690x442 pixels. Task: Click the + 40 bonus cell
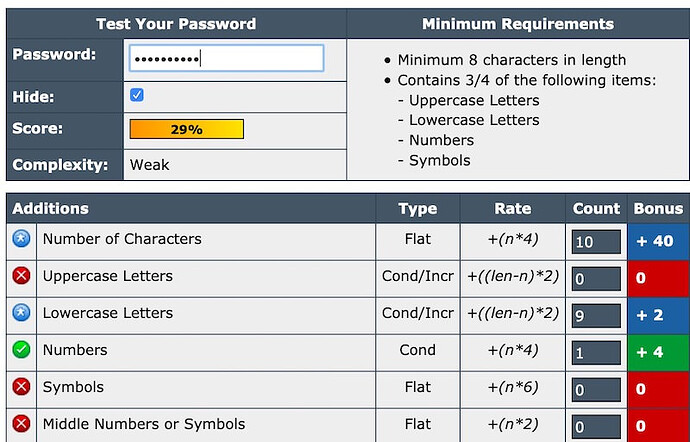pos(659,241)
